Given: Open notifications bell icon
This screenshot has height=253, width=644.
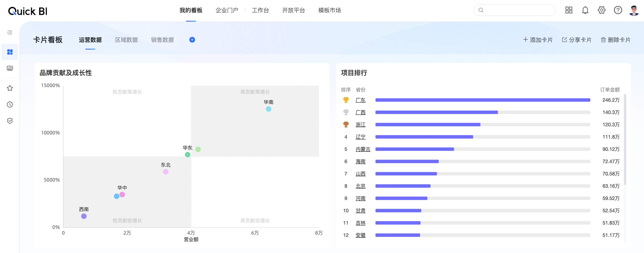Looking at the screenshot, I should 585,10.
